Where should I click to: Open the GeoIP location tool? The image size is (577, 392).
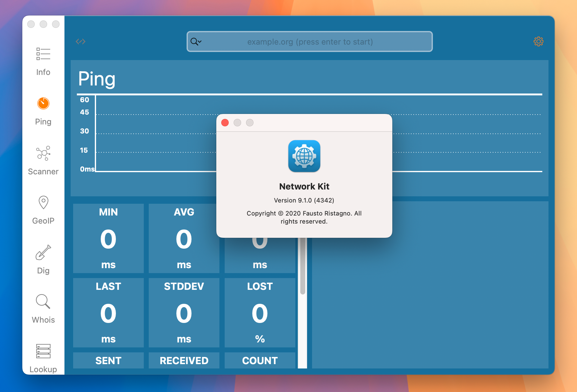[43, 211]
